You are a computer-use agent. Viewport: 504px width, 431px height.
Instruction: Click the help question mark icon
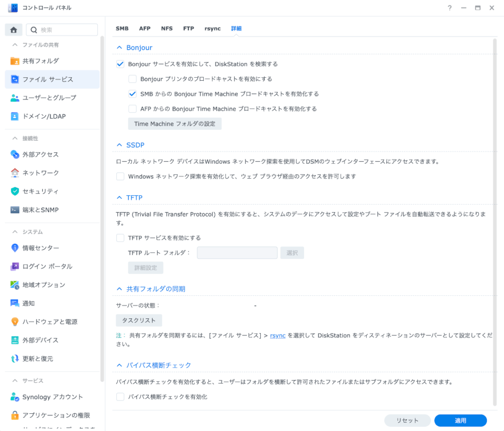(x=450, y=8)
